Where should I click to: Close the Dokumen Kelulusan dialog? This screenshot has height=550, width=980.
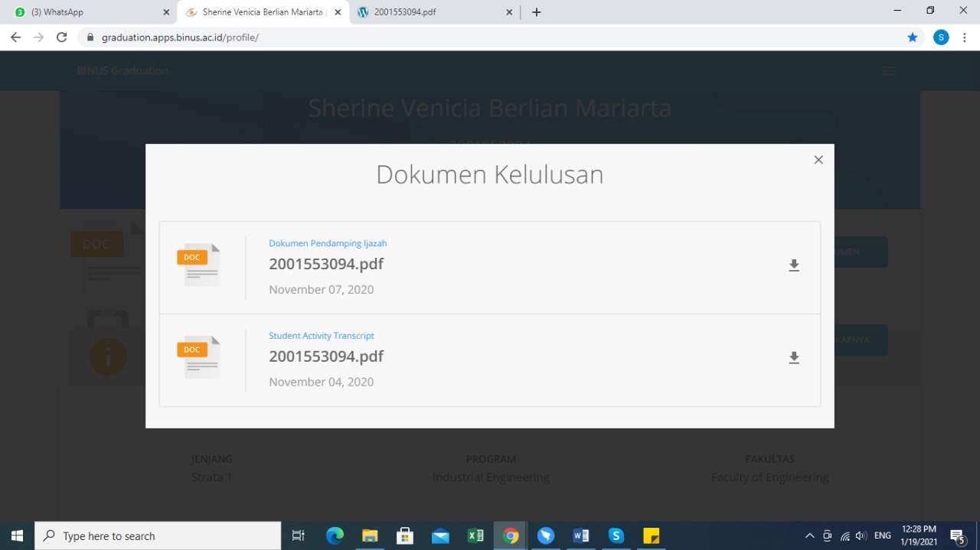coord(818,160)
